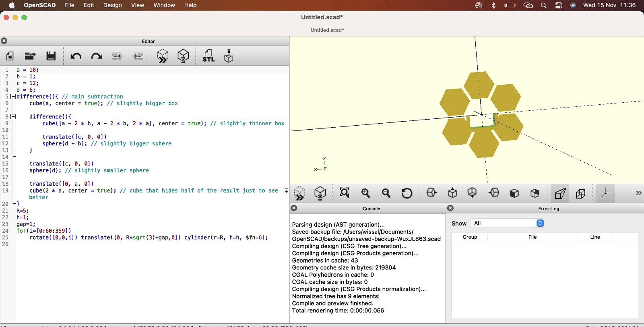Viewport: 644px width, 327px height.
Task: Reset the 3D view
Action: click(x=407, y=193)
